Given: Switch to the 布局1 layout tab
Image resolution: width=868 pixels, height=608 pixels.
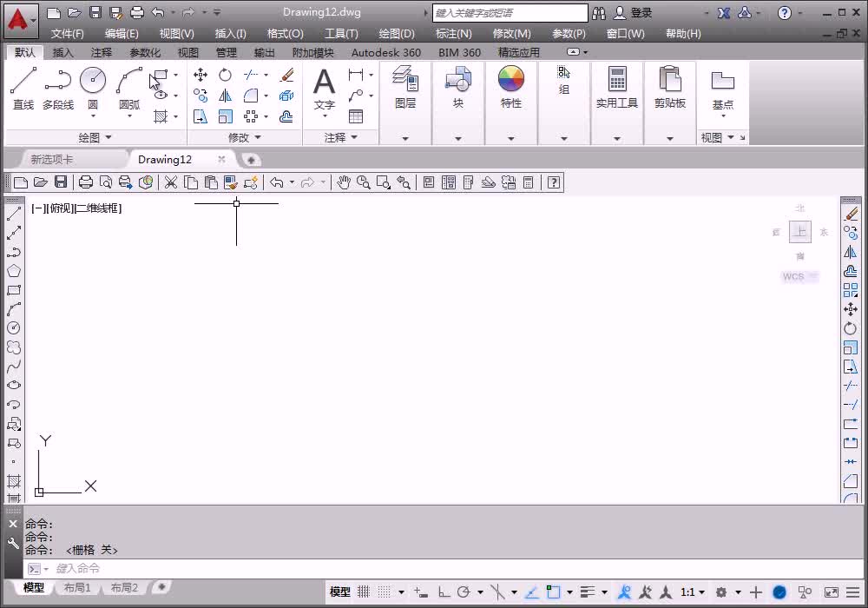Looking at the screenshot, I should coord(77,587).
